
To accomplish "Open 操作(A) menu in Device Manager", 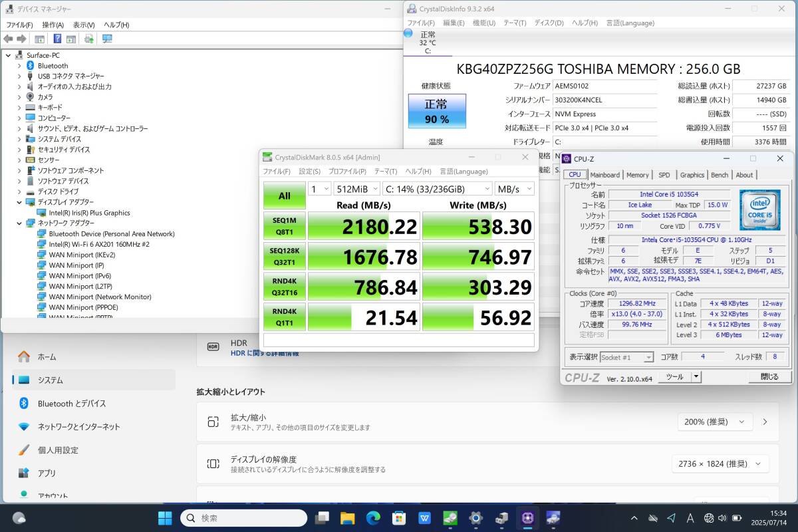I will (53, 25).
